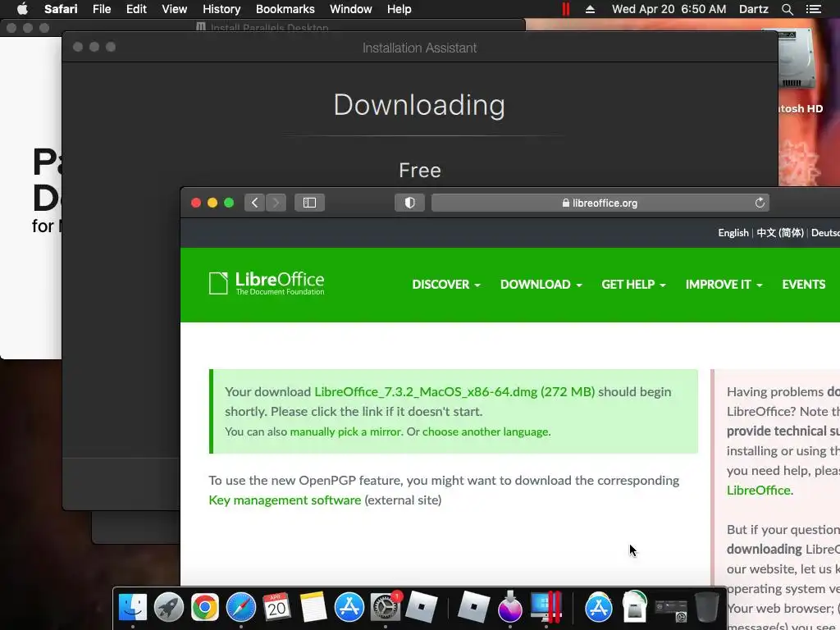Open the Key management software link
The image size is (840, 630).
(x=285, y=500)
